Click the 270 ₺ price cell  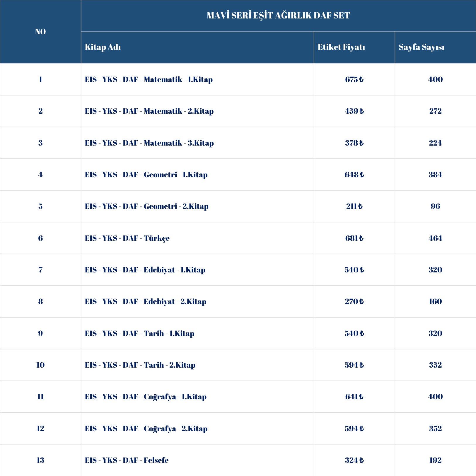pos(354,301)
